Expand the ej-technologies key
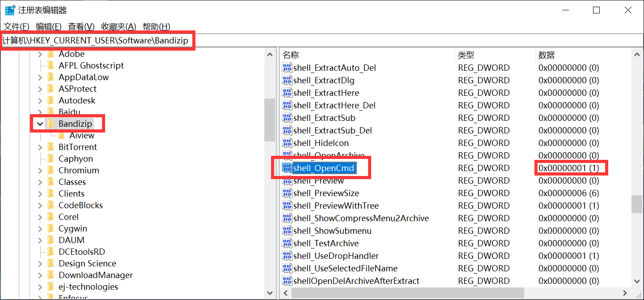The height and width of the screenshot is (300, 644). [x=40, y=287]
